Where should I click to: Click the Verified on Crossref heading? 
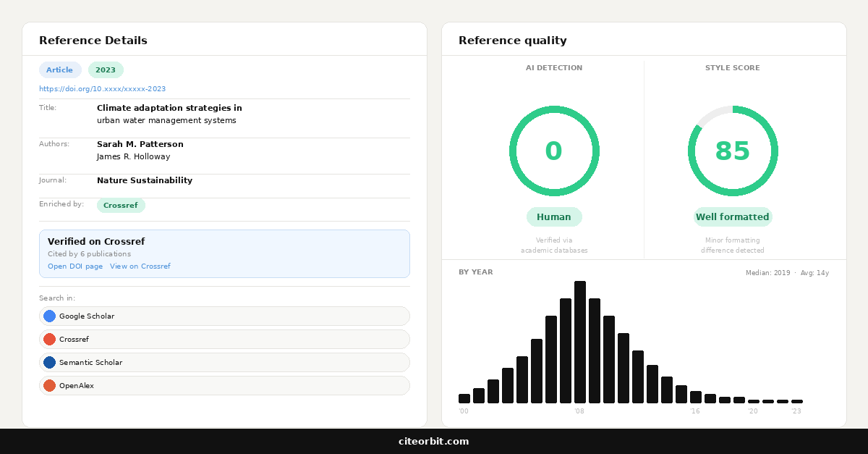(96, 241)
